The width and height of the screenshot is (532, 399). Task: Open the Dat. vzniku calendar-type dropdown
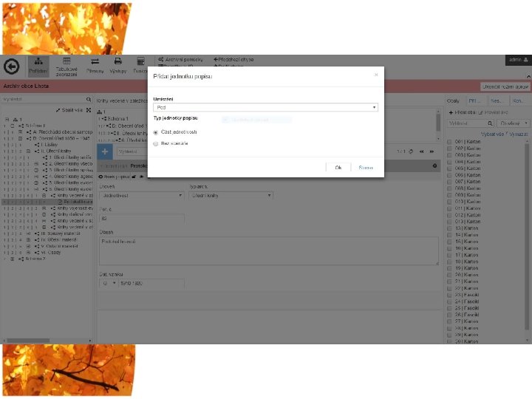coord(109,283)
